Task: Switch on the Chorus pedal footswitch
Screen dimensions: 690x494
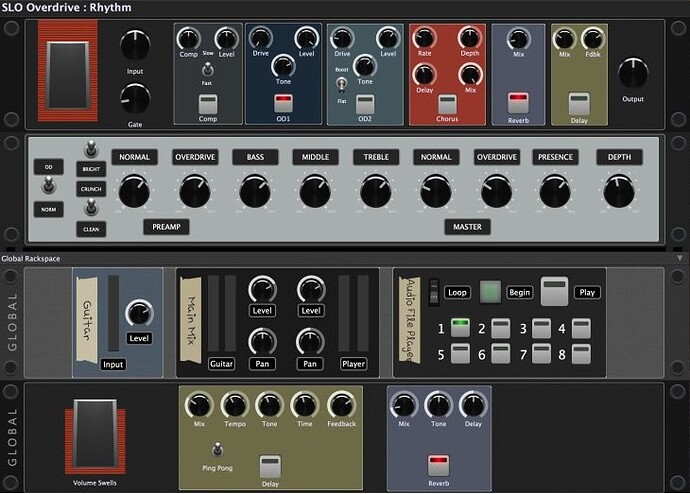Action: [447, 105]
